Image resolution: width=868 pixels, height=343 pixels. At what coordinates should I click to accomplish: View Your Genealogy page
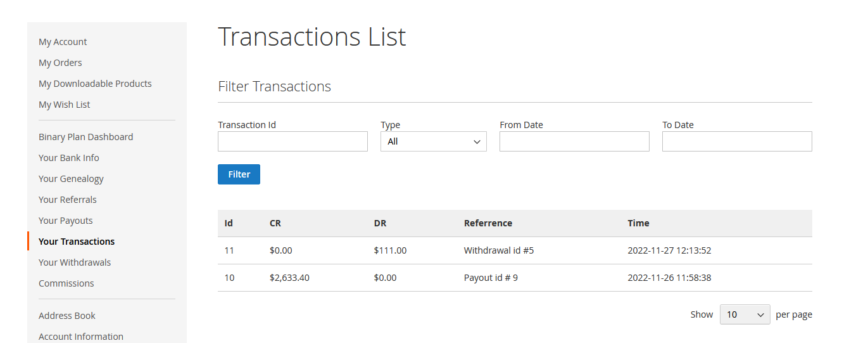(71, 179)
